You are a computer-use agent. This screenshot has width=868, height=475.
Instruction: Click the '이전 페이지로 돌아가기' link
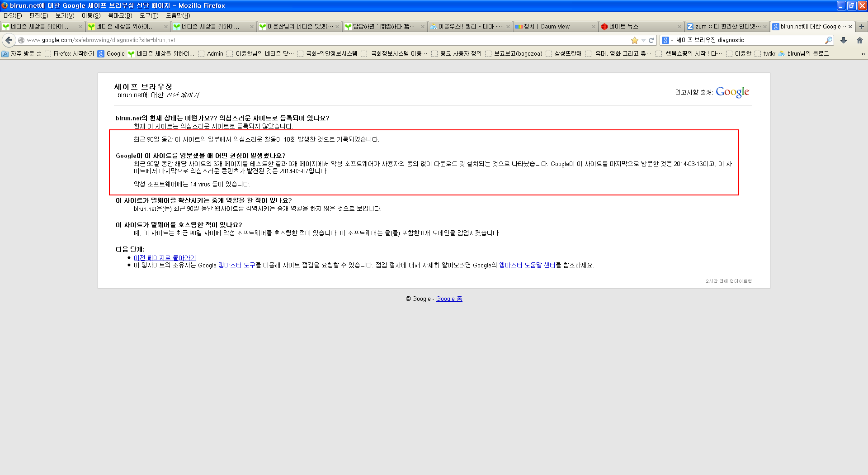click(x=165, y=258)
